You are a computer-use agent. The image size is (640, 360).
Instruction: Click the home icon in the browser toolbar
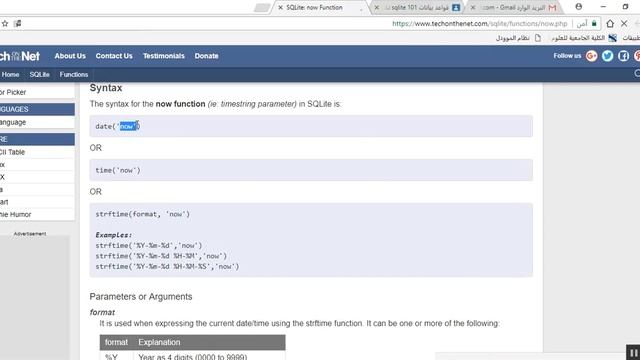(610, 24)
